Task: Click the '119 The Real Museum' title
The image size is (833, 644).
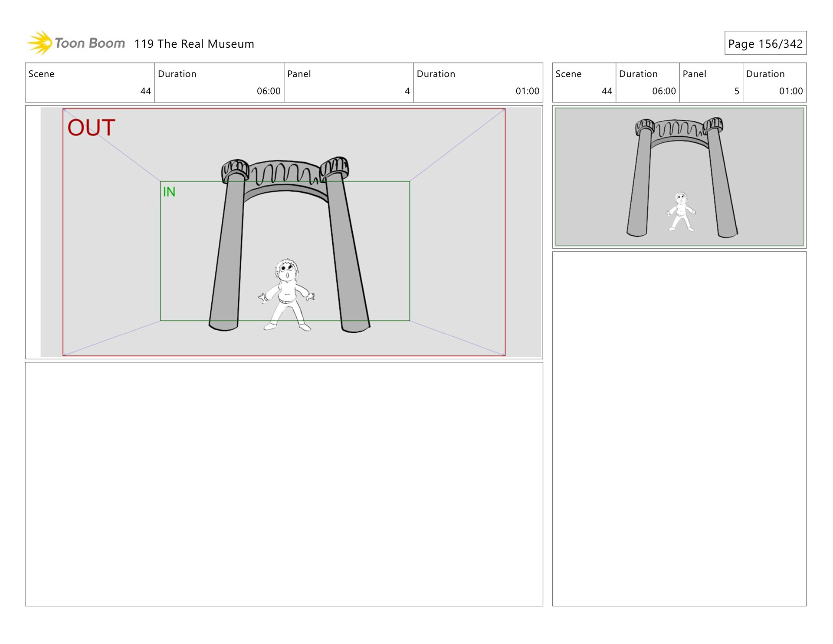Action: tap(194, 44)
